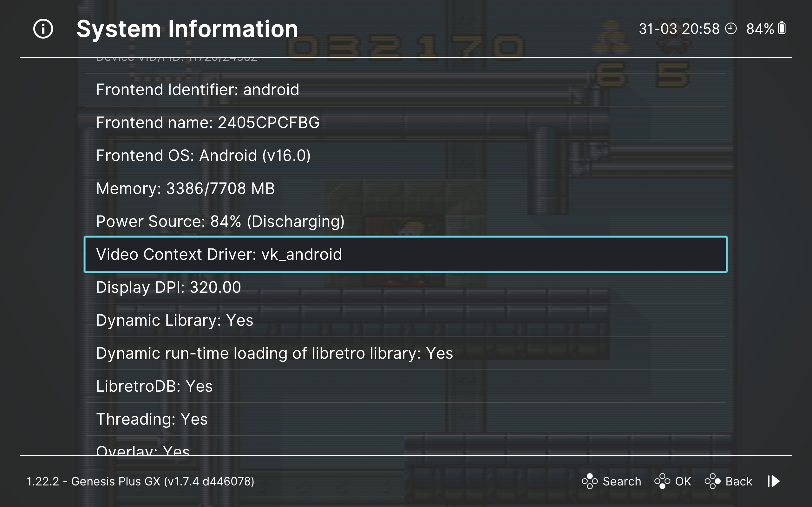This screenshot has width=812, height=507.
Task: Select the Frontend Identifier: android entry
Action: [197, 90]
